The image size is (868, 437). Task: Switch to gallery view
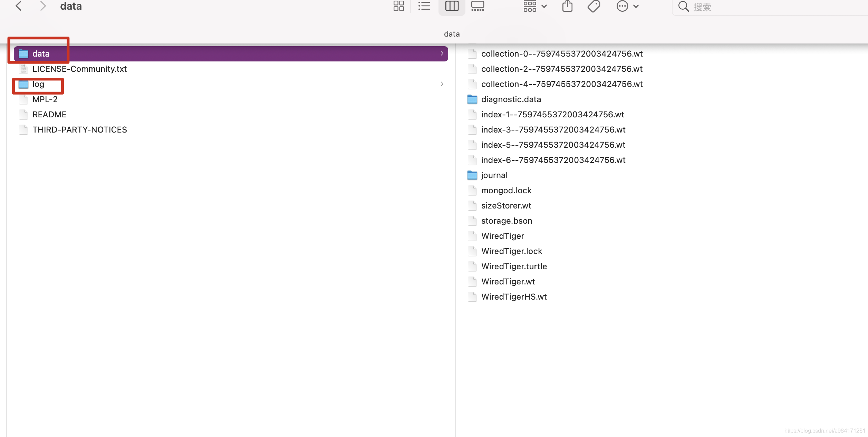pos(478,6)
